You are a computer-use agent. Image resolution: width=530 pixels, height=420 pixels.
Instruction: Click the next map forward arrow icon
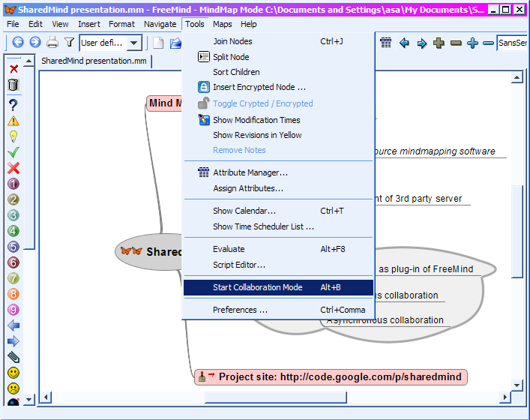pyautogui.click(x=34, y=42)
